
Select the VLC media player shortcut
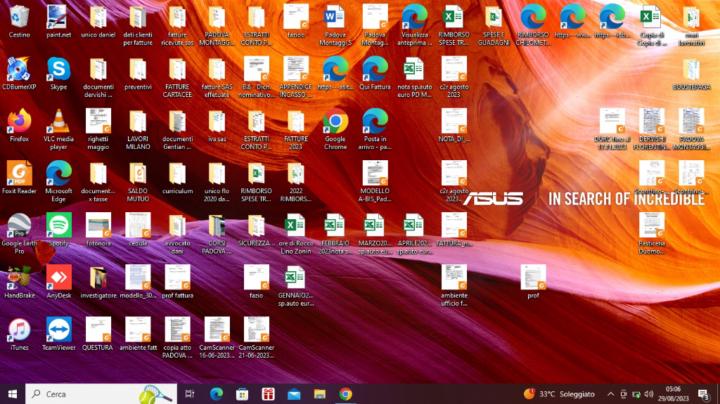(58, 122)
